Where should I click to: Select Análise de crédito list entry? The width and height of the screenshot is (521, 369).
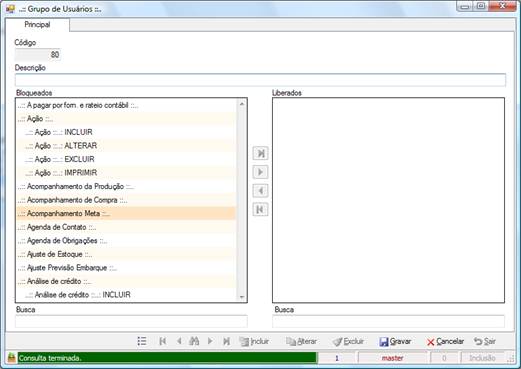(126, 281)
